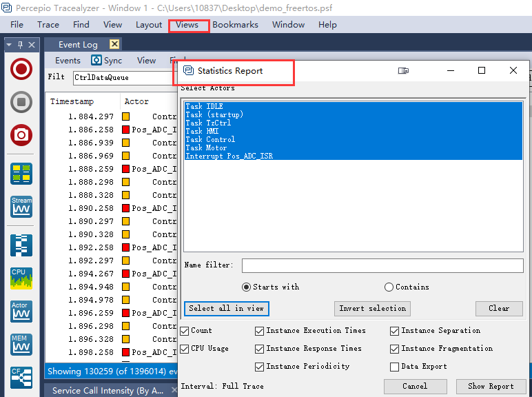Viewport: 532px width, 397px height.
Task: Click the Show Report button
Action: coord(491,386)
